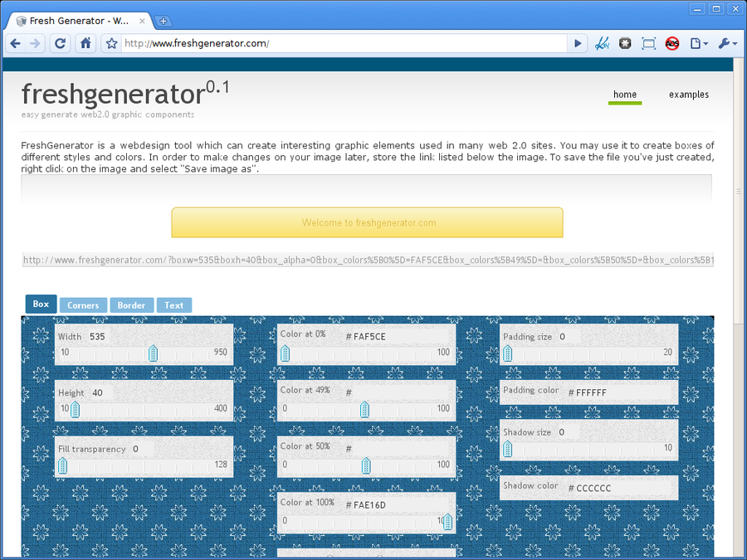
Task: Edit the Color at 100% hex value FAE16D
Action: pyautogui.click(x=402, y=505)
